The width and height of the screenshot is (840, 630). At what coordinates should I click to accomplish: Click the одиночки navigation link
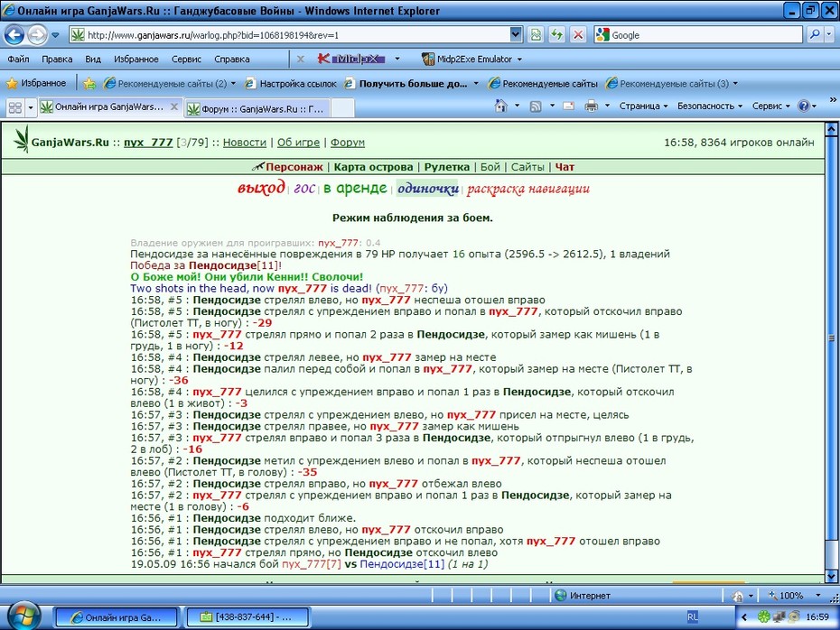(428, 189)
